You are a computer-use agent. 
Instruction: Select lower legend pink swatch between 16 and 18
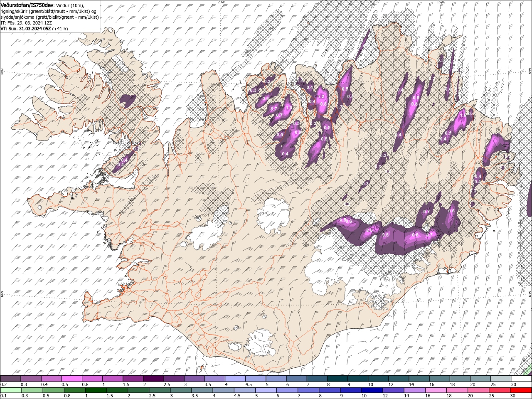click(436, 390)
